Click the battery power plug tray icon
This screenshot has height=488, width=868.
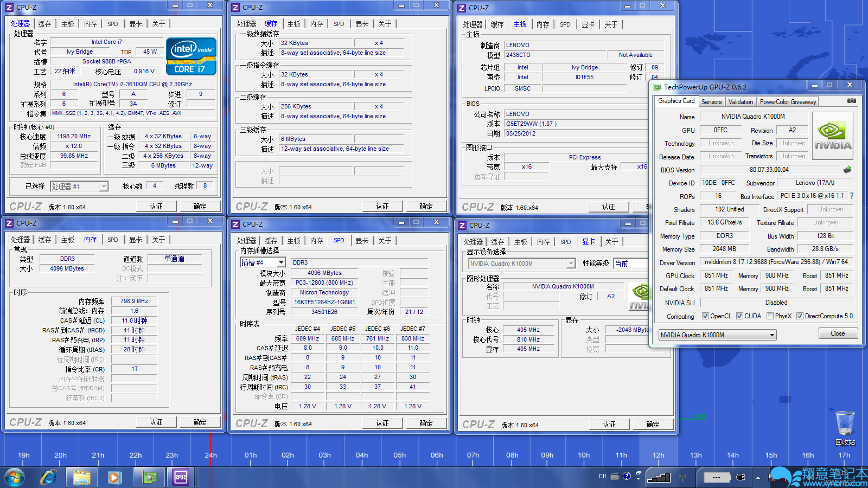pos(741,477)
